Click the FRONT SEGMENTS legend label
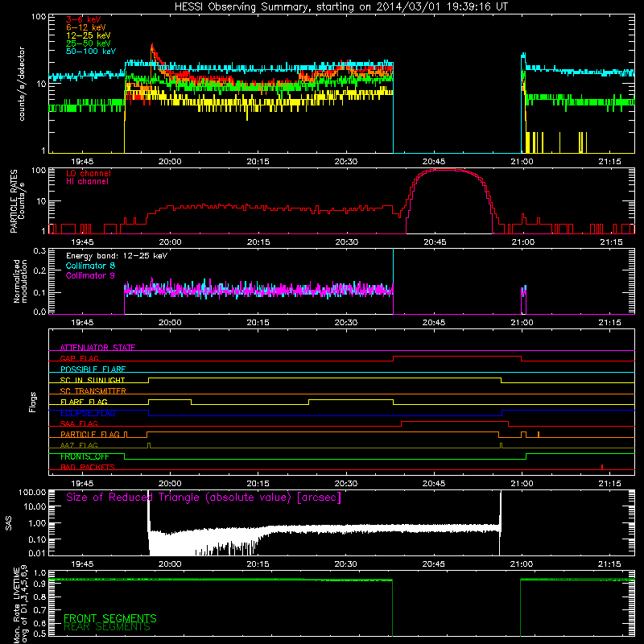The image size is (644, 644). point(110,618)
